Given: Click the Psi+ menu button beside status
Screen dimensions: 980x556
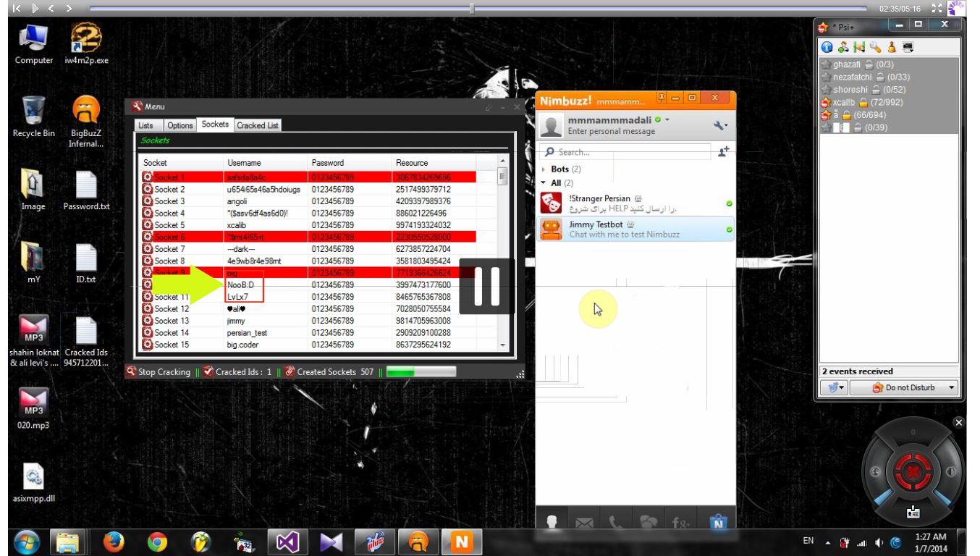Looking at the screenshot, I should 834,387.
